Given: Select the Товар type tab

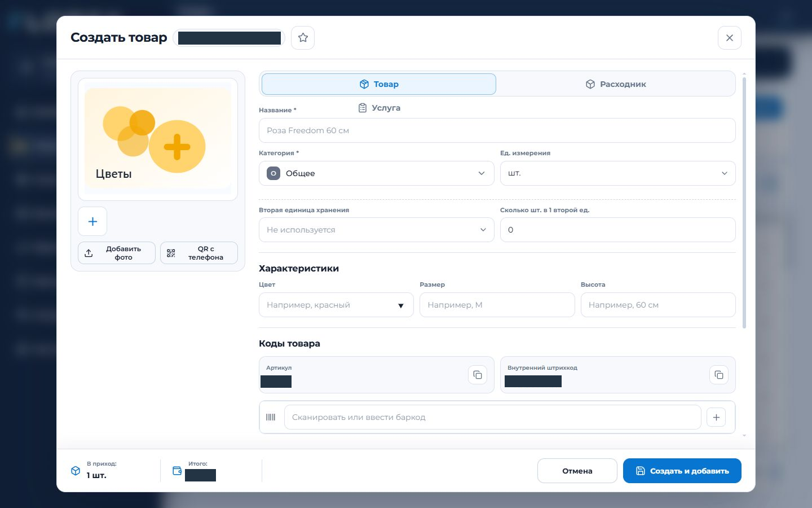Looking at the screenshot, I should click(379, 84).
